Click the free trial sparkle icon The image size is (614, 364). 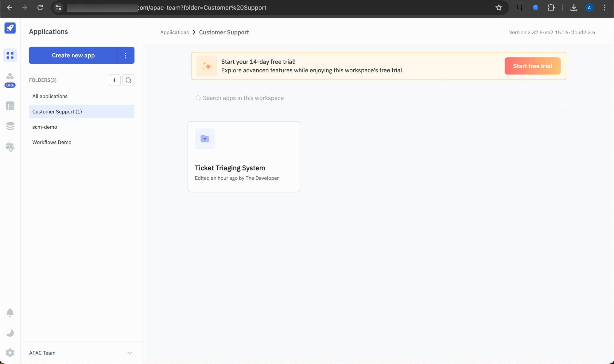[207, 66]
